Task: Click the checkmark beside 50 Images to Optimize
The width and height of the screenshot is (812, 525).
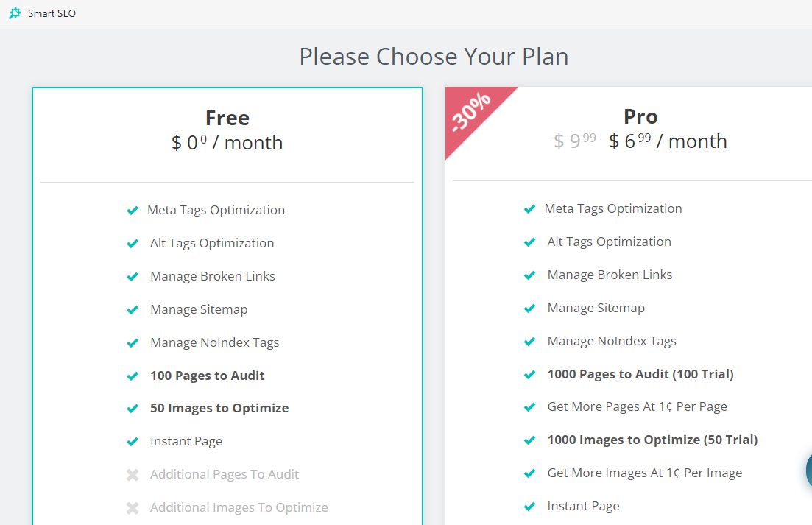Action: tap(133, 409)
